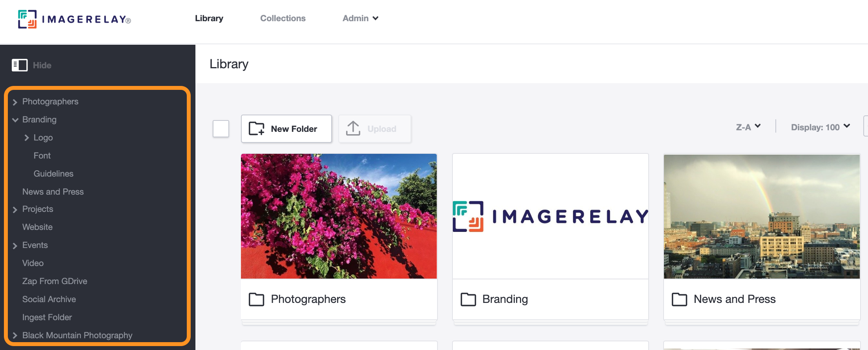Select Website in the sidebar tree

(37, 227)
